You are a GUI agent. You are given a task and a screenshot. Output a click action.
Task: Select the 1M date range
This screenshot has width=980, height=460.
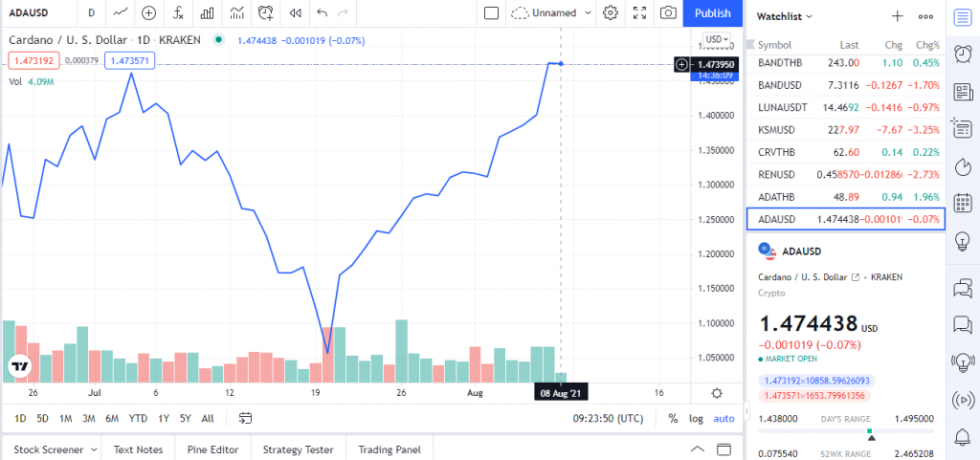[66, 418]
